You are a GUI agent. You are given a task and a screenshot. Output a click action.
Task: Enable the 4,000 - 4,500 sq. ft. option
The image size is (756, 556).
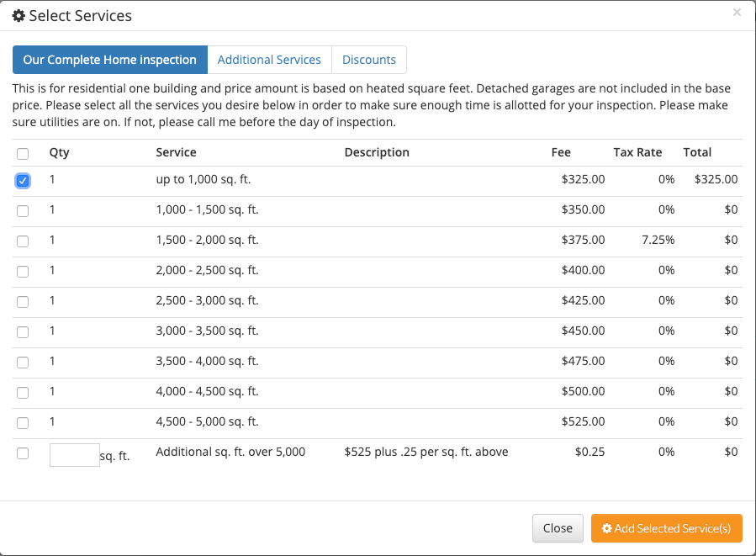pos(23,393)
